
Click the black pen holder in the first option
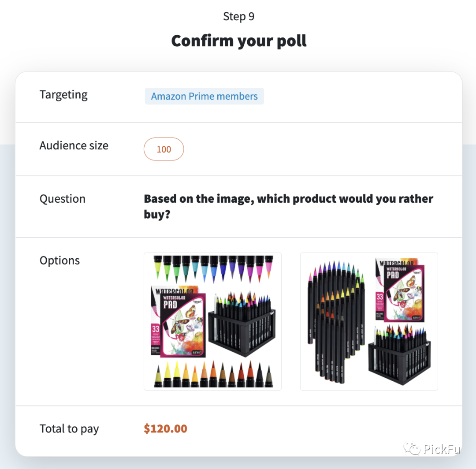[x=242, y=324]
